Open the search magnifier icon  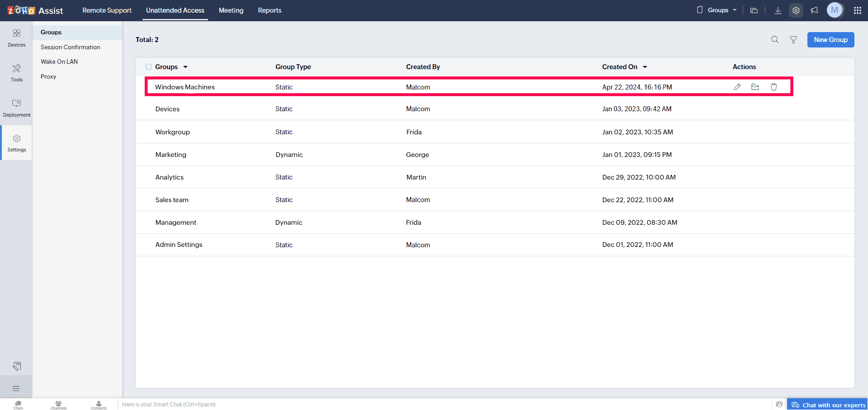775,40
